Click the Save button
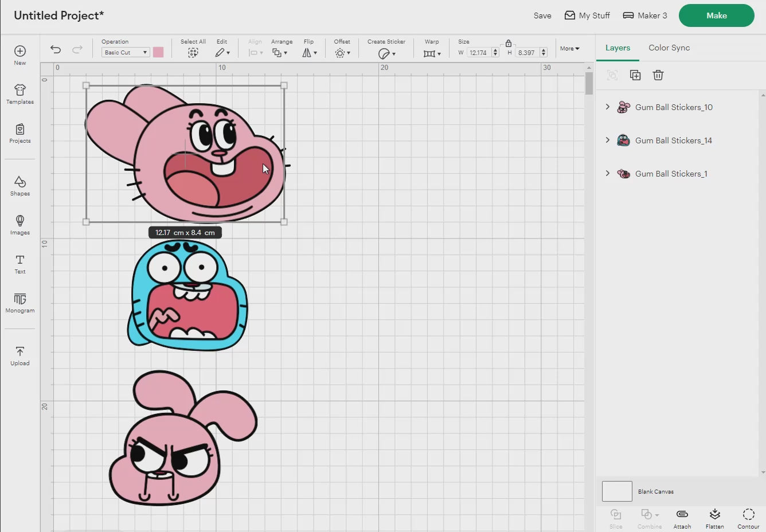 coord(542,15)
